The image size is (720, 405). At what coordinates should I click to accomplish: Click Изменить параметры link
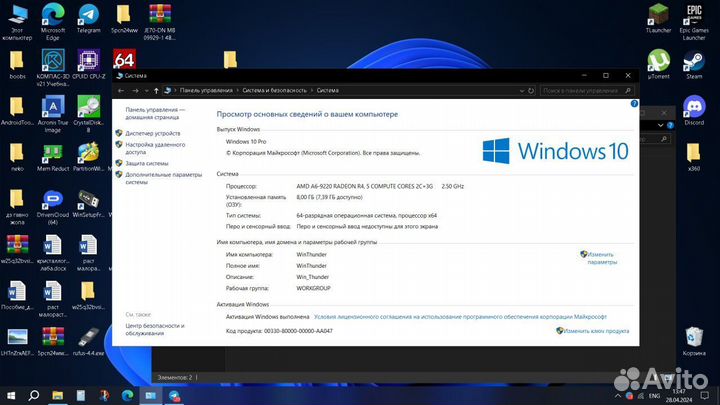(x=602, y=258)
